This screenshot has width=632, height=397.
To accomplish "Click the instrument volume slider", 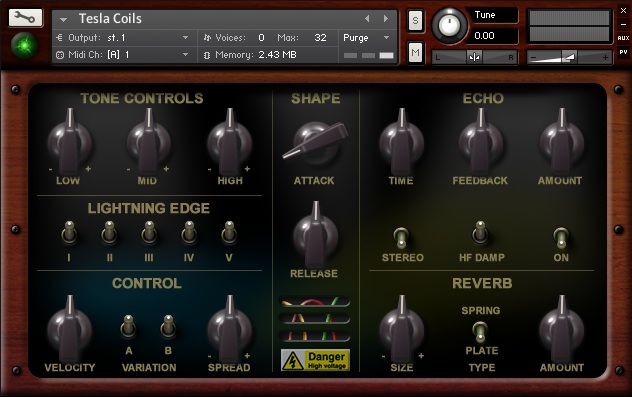I will (570, 58).
